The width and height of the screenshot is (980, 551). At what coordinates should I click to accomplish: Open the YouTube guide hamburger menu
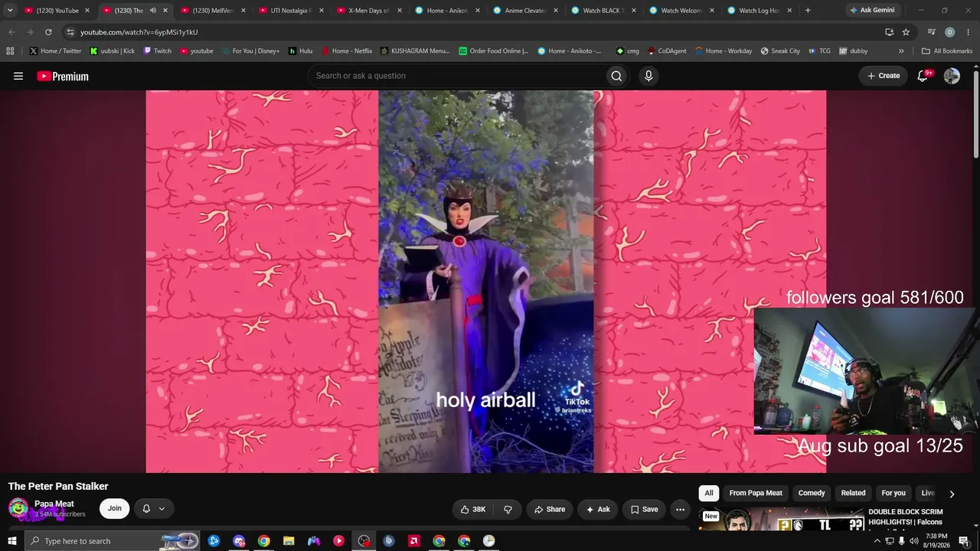click(x=18, y=76)
